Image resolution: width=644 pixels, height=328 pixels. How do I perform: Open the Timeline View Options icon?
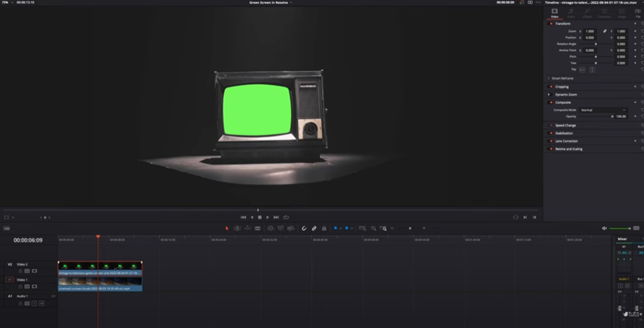click(x=7, y=228)
